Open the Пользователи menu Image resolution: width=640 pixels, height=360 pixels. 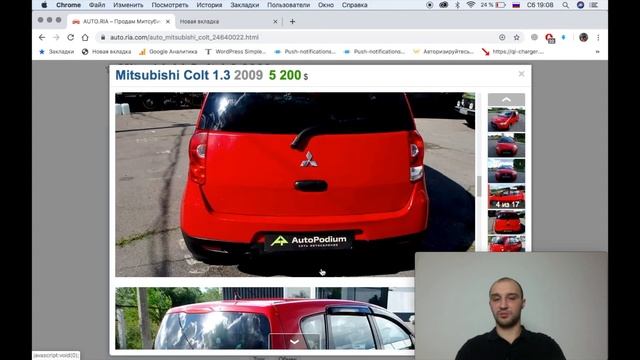[x=289, y=5]
